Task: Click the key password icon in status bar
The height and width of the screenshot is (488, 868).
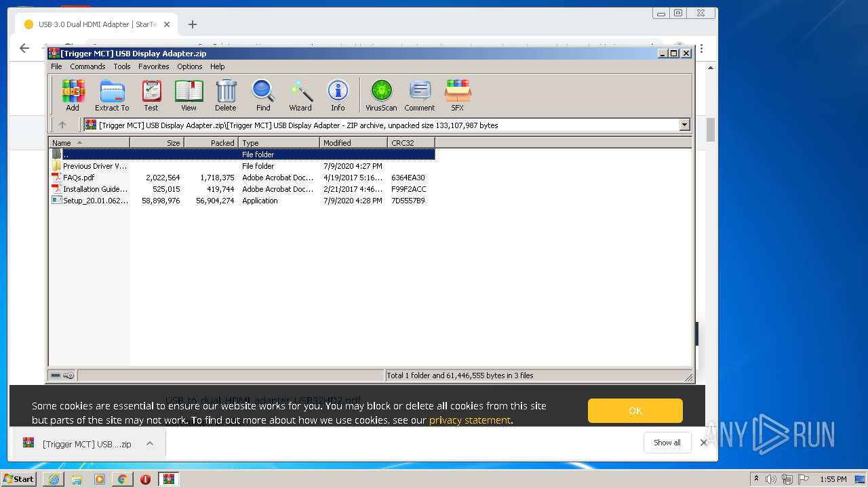Action: pyautogui.click(x=68, y=375)
